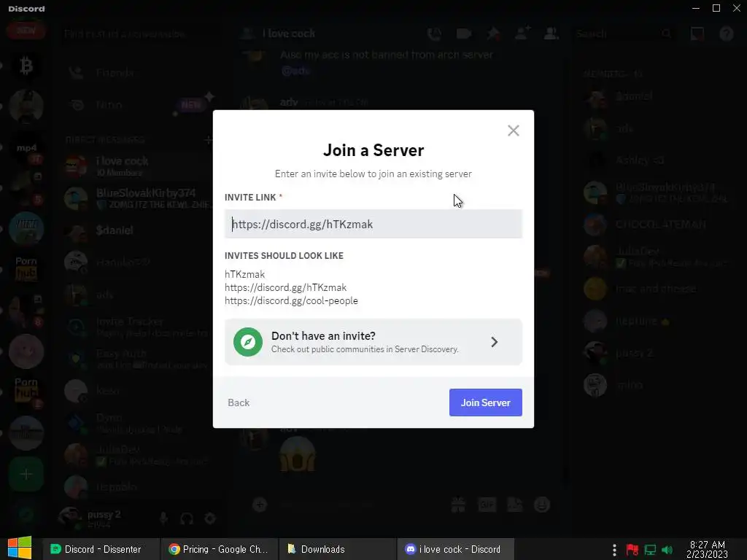This screenshot has width=747, height=560.
Task: Select example invite code hTKzmak
Action: coord(245,274)
